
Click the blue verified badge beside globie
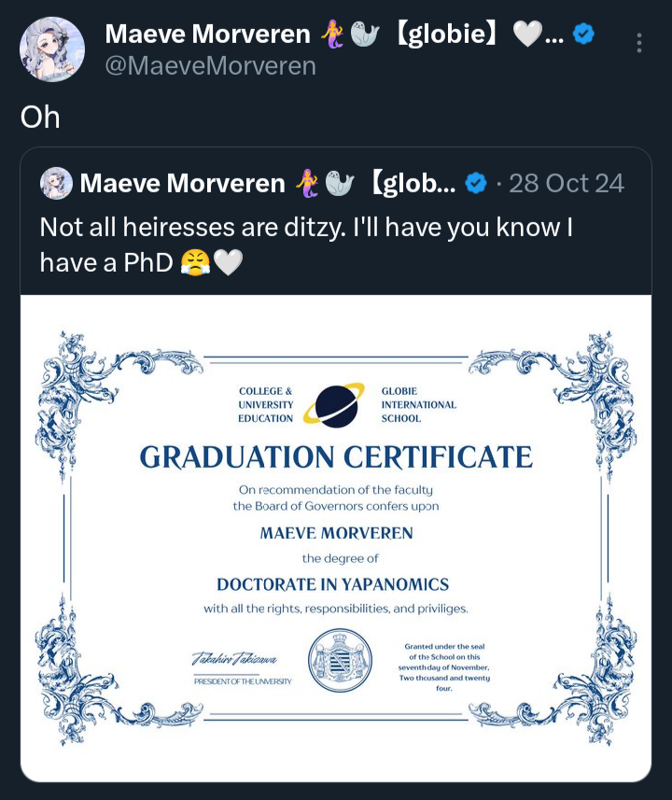coord(583,35)
